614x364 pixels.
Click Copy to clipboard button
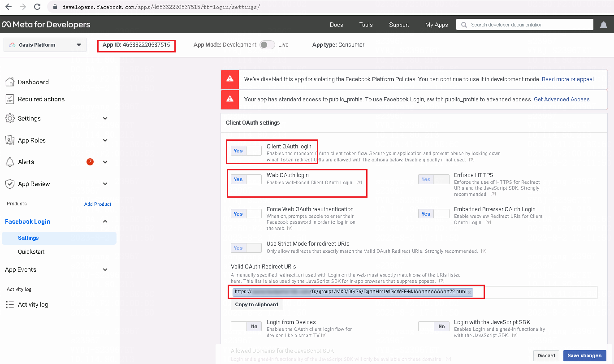(257, 304)
